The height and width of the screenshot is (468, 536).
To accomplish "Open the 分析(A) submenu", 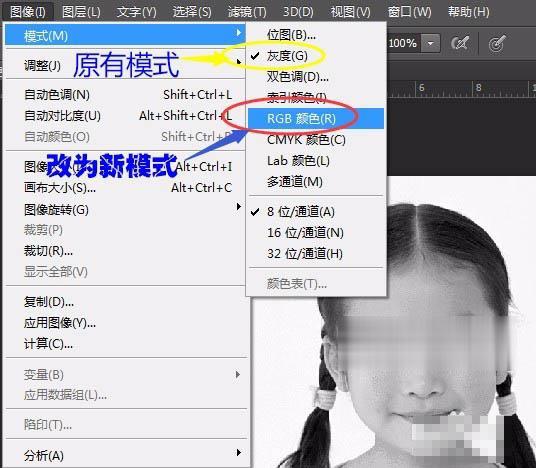I will pyautogui.click(x=125, y=455).
